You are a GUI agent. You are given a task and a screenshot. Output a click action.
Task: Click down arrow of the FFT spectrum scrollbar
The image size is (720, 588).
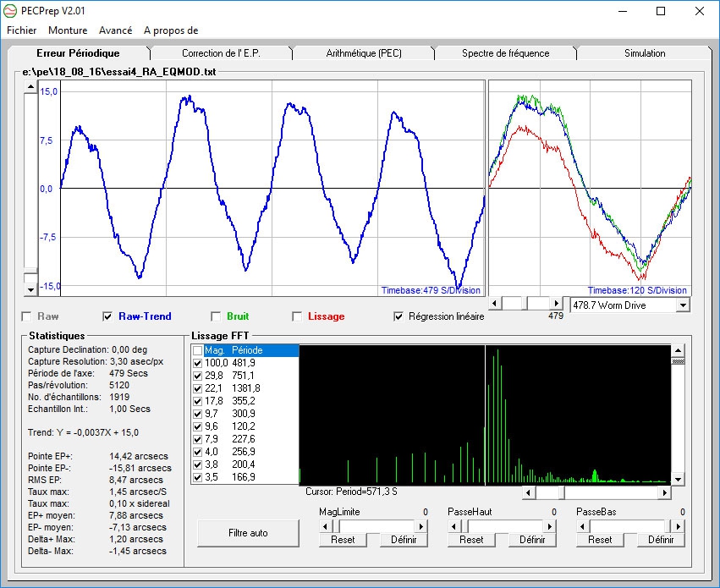pyautogui.click(x=678, y=480)
